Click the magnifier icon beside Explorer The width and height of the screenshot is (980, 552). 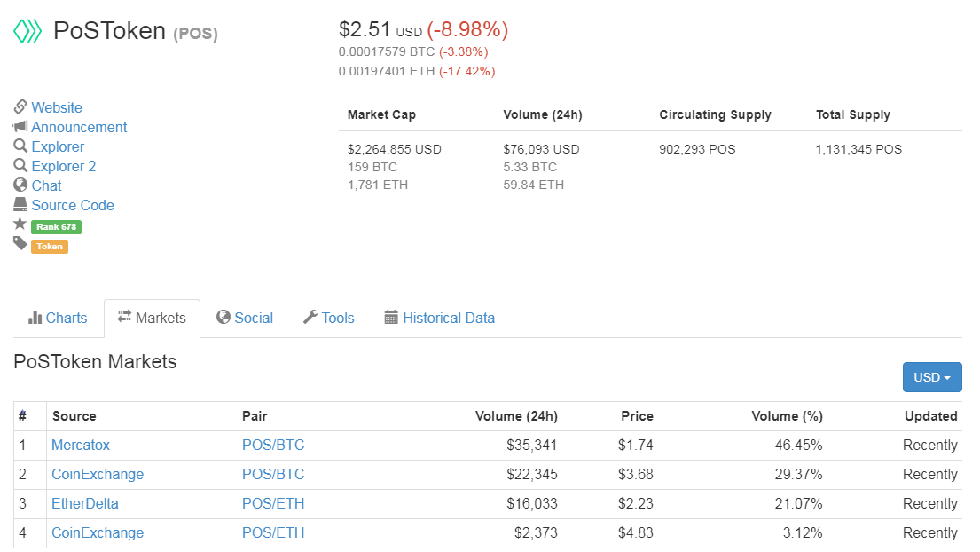(20, 146)
